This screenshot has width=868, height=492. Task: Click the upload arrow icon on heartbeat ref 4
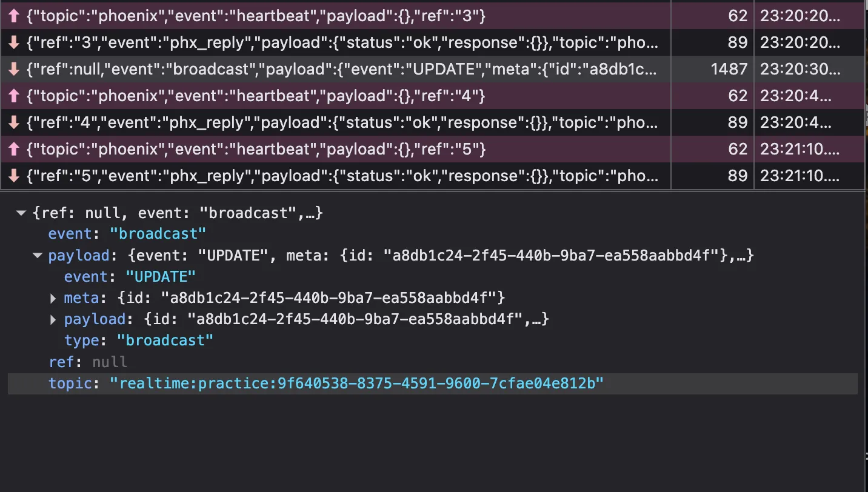tap(15, 95)
